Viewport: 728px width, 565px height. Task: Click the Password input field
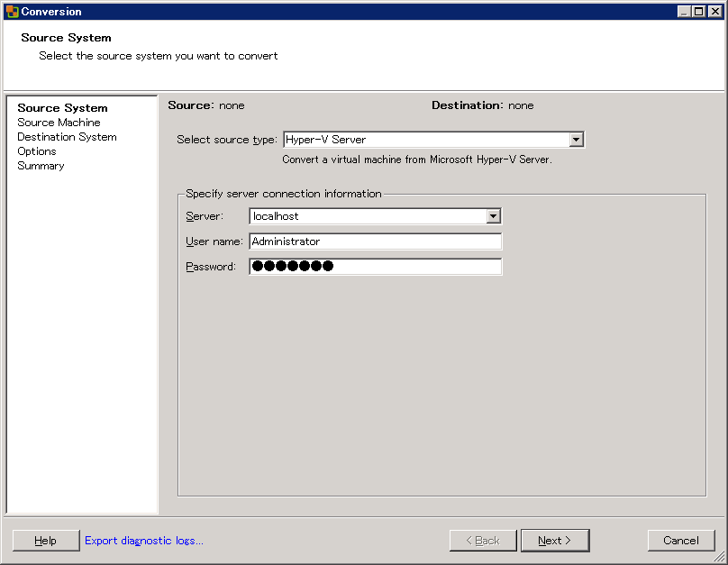pyautogui.click(x=375, y=267)
